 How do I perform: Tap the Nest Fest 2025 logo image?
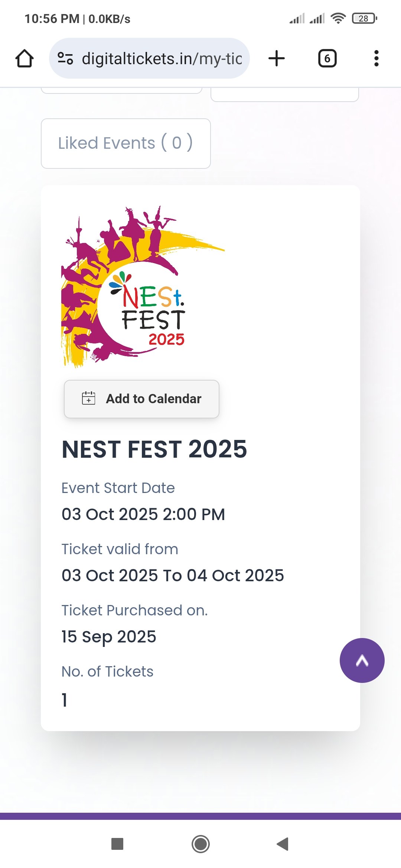pyautogui.click(x=143, y=286)
